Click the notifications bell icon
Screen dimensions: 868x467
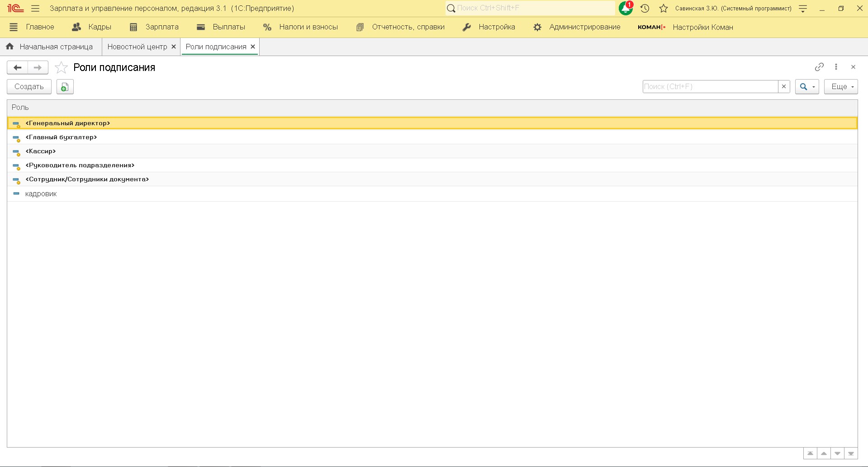coord(626,8)
